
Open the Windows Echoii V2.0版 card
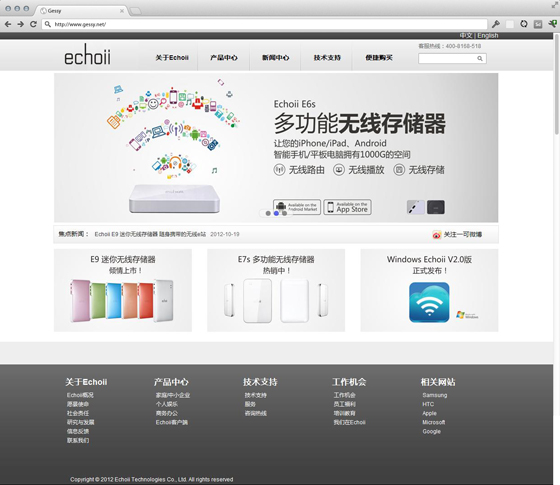coord(429,290)
